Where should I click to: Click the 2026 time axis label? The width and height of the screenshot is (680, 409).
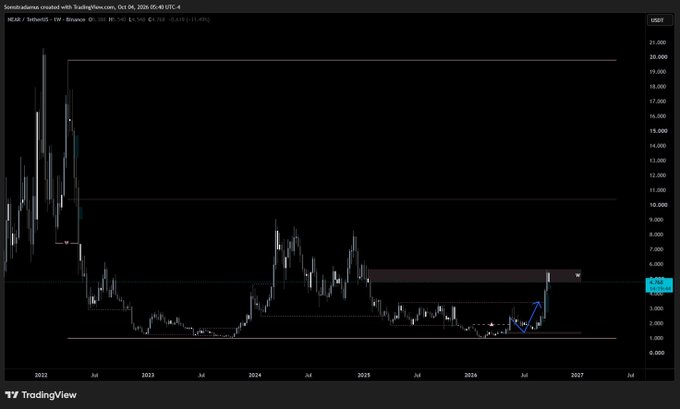(x=471, y=375)
